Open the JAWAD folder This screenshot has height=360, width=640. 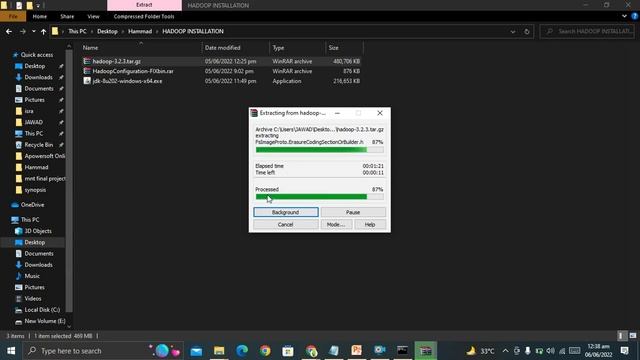33,122
